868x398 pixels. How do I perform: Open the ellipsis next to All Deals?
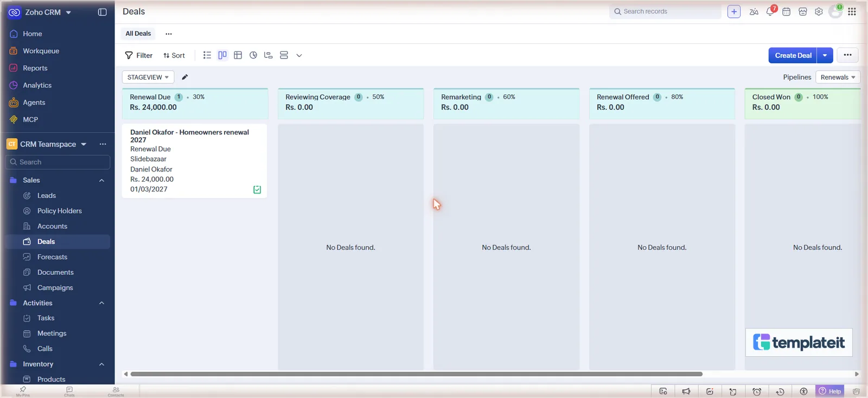pos(169,34)
